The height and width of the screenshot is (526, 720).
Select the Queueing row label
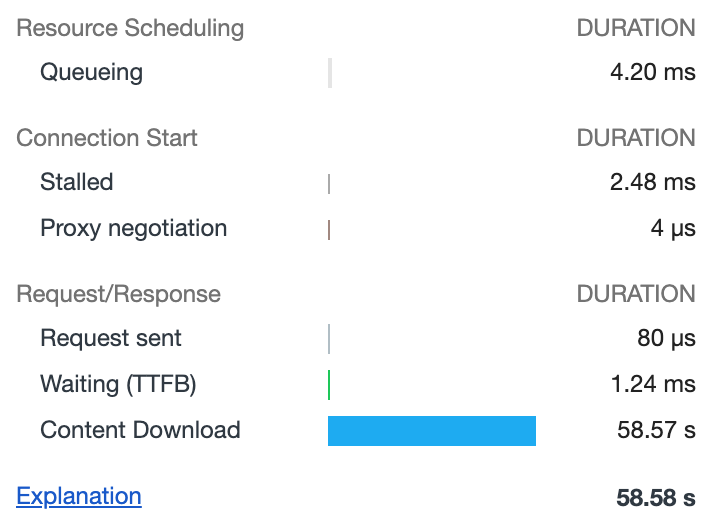[x=91, y=72]
